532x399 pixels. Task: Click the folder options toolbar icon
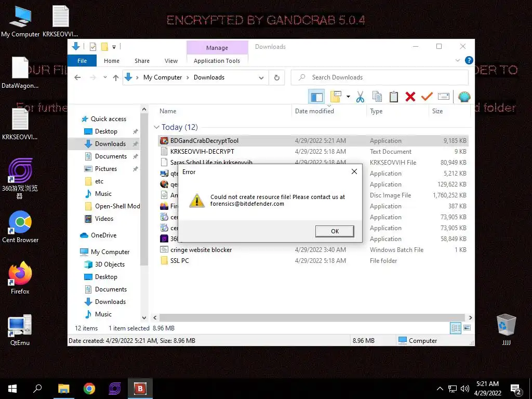(336, 97)
